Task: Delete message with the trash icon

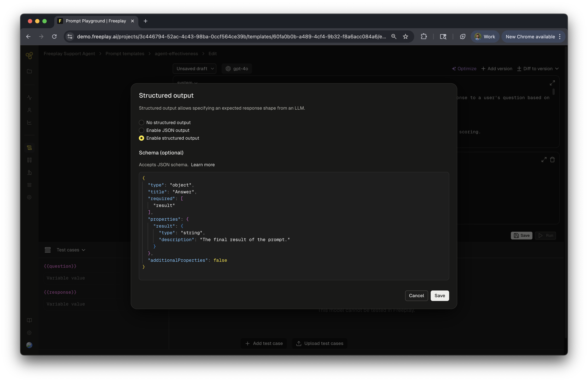Action: click(552, 160)
